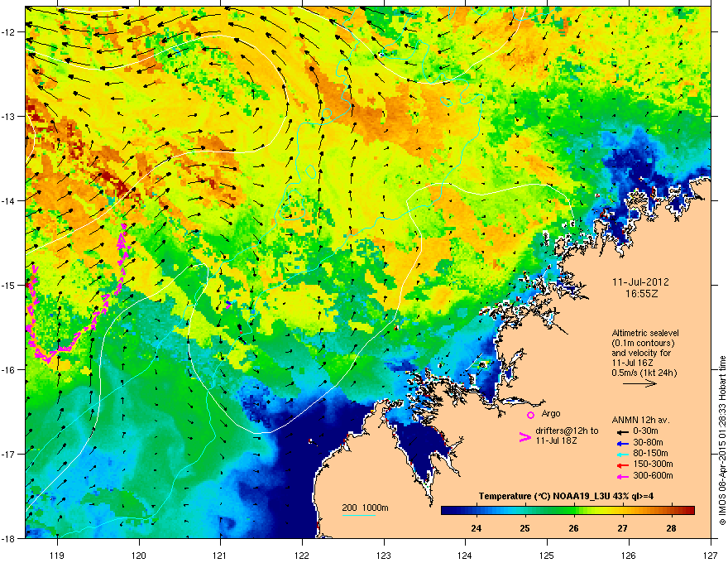Click the '30-80m' depth label
The width and height of the screenshot is (728, 563).
[648, 442]
